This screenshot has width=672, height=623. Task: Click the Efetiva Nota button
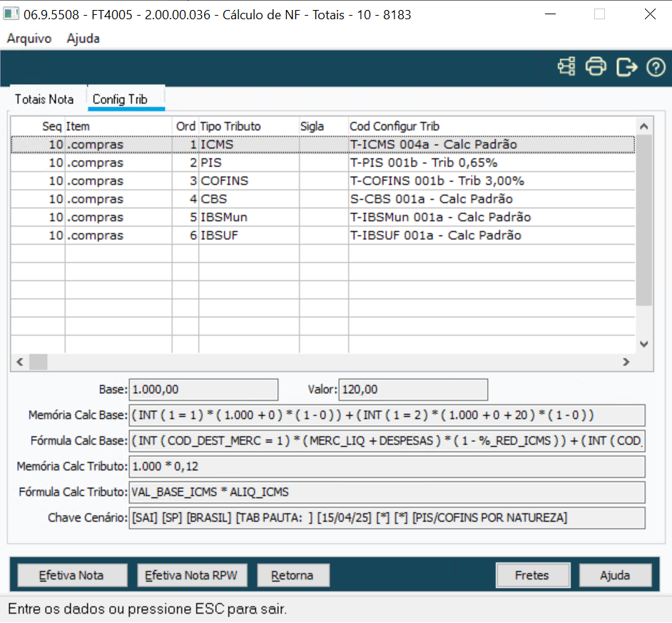pos(72,575)
